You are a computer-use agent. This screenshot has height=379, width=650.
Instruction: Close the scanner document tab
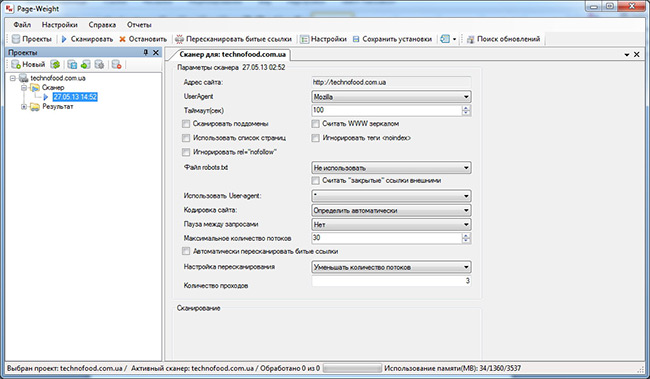pos(637,54)
